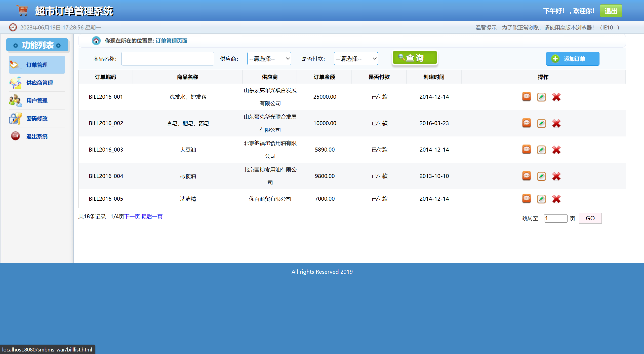Open 密码修改 in the function list
This screenshot has width=644, height=354.
[x=37, y=119]
